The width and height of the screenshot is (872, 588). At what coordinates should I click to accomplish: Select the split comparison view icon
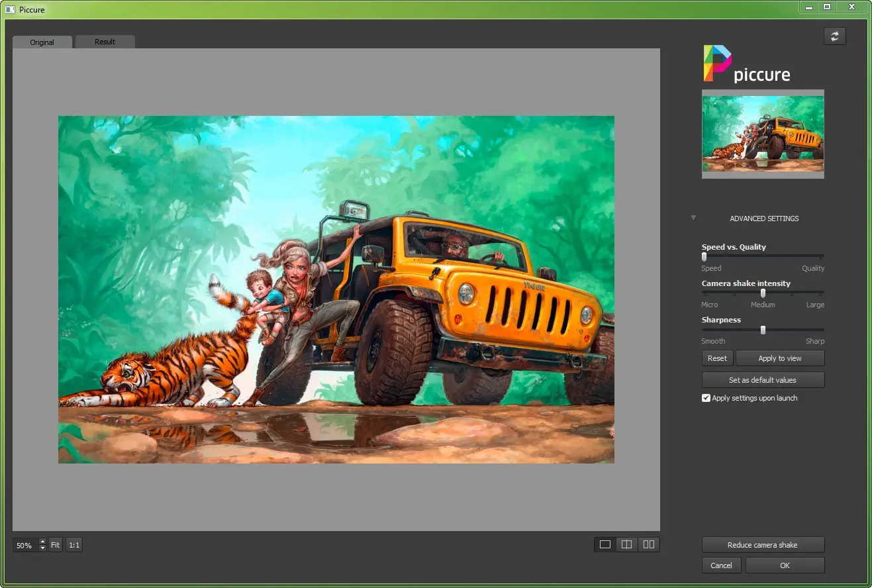coord(626,544)
